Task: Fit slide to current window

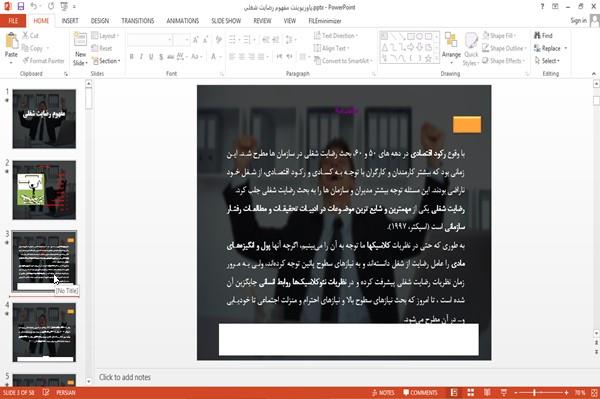Action: coord(594,392)
